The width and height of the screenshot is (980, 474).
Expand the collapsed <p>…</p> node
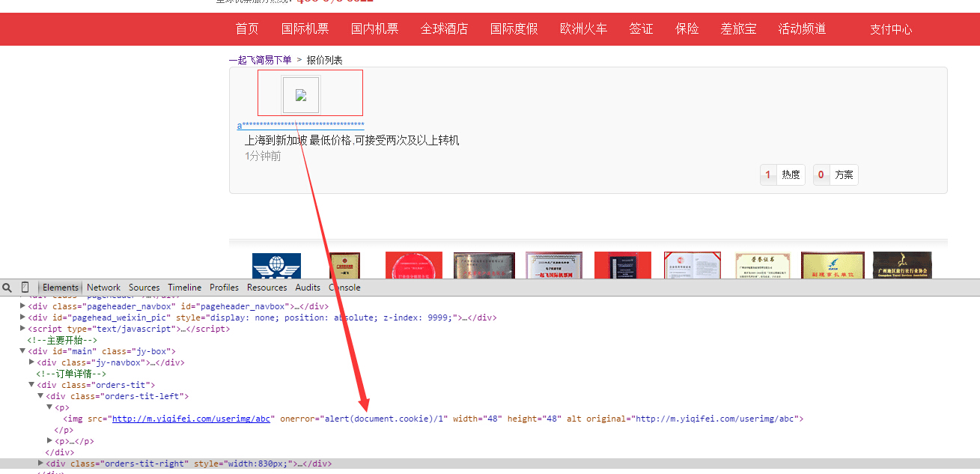[x=50, y=441]
